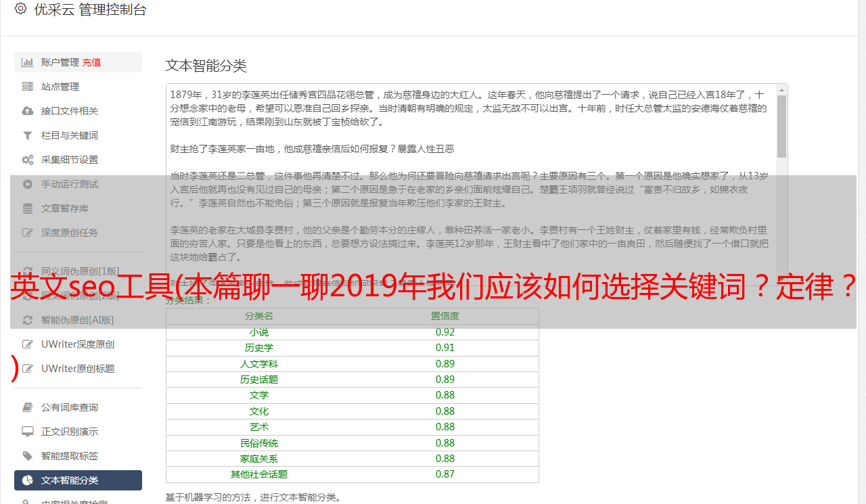
Task: Click the 民俗传统 category cell
Action: 259,443
